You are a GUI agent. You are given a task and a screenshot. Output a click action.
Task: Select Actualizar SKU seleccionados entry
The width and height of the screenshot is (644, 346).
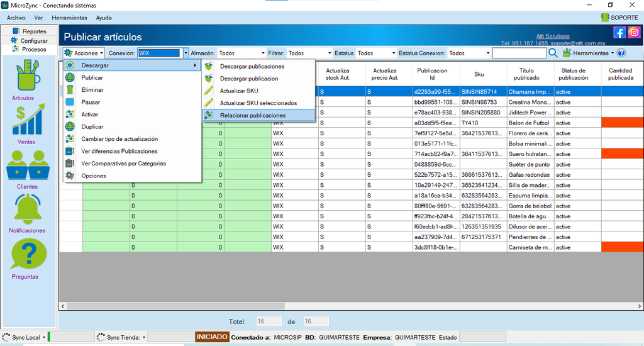click(x=258, y=103)
